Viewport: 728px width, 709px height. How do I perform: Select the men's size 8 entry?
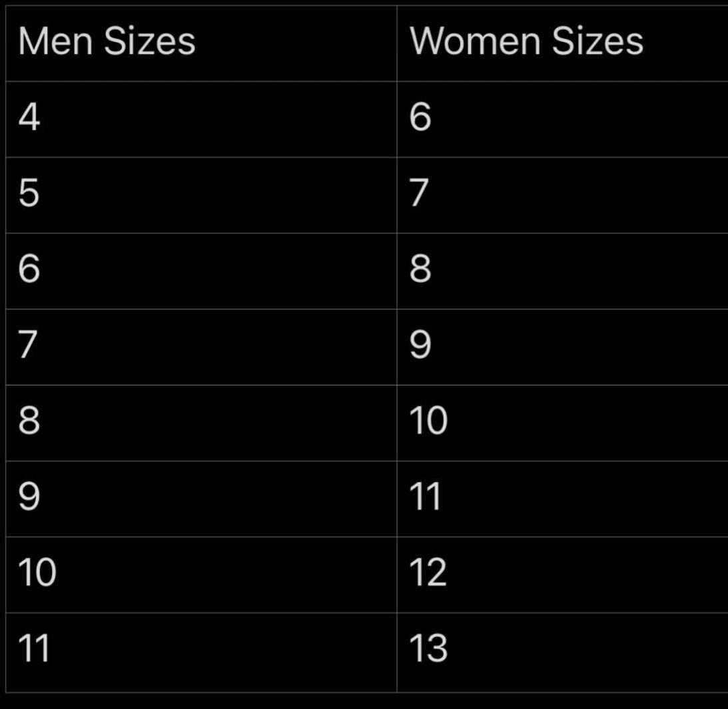(x=29, y=421)
